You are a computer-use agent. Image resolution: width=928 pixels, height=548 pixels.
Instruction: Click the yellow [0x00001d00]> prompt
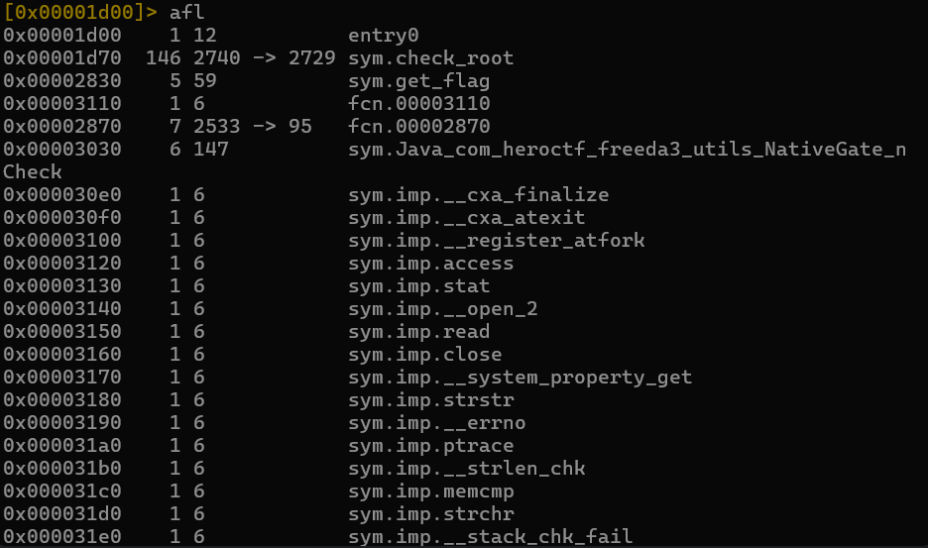click(x=80, y=13)
